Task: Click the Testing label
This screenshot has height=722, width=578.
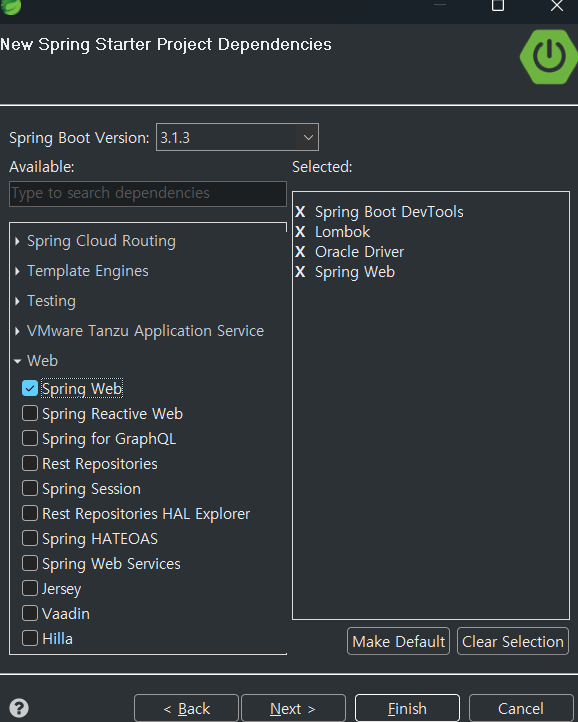Action: pyautogui.click(x=51, y=301)
